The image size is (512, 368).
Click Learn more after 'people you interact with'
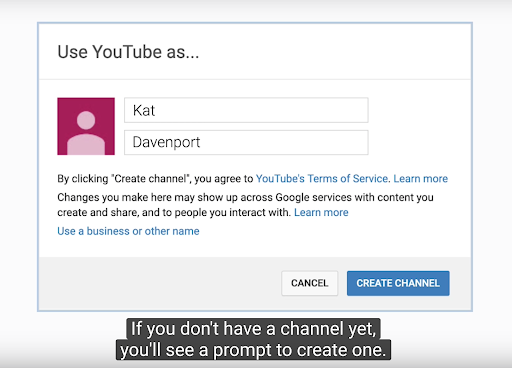(x=321, y=212)
